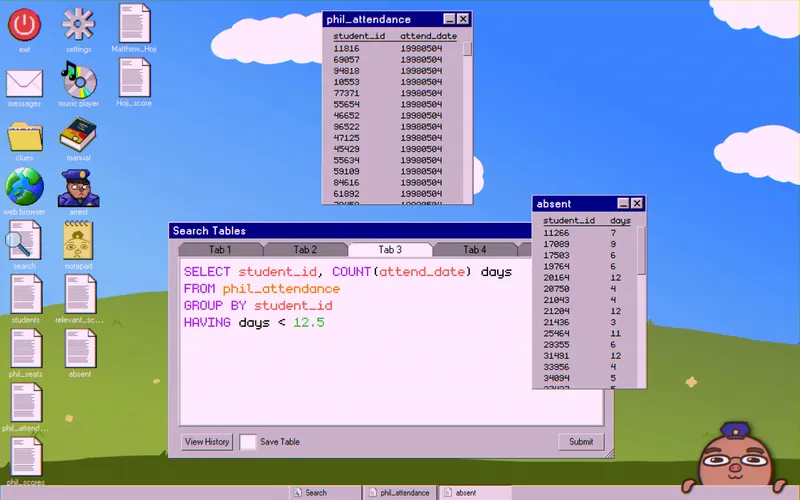
Task: Open the Matthew_Hoji document icon
Action: click(x=135, y=23)
